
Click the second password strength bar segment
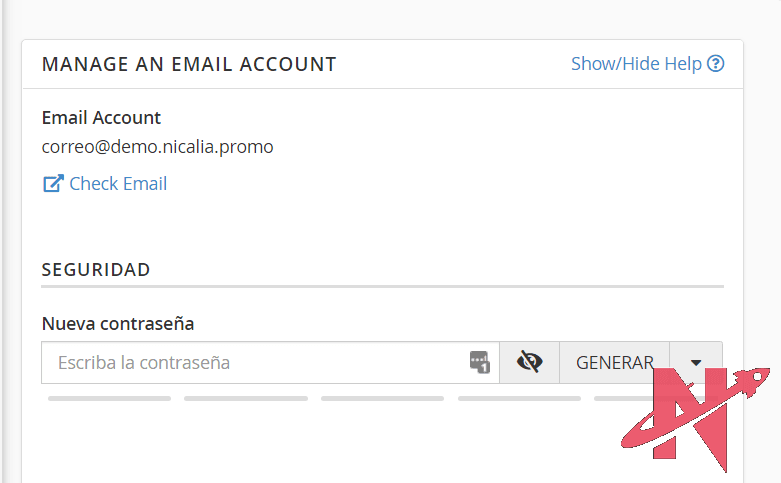[x=246, y=398]
